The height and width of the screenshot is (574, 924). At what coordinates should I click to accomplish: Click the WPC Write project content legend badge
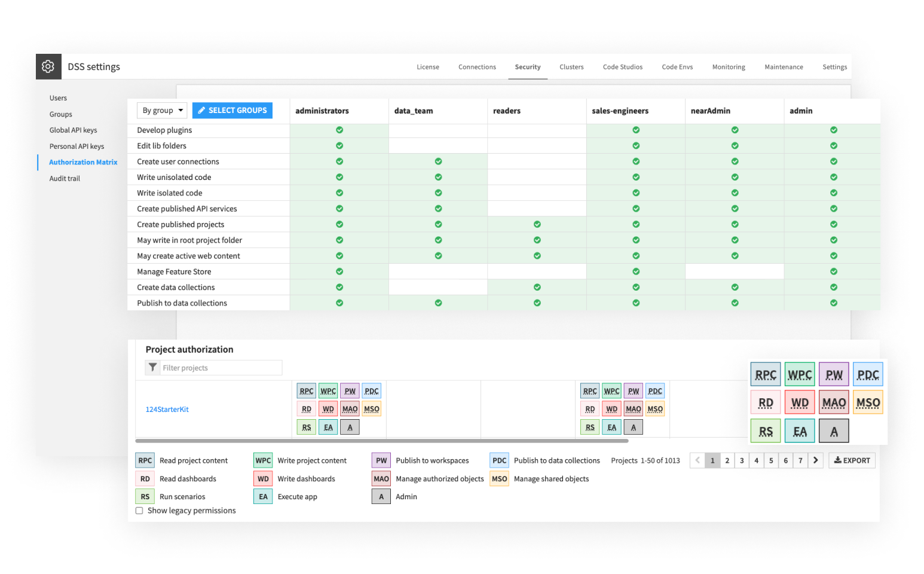click(x=263, y=460)
